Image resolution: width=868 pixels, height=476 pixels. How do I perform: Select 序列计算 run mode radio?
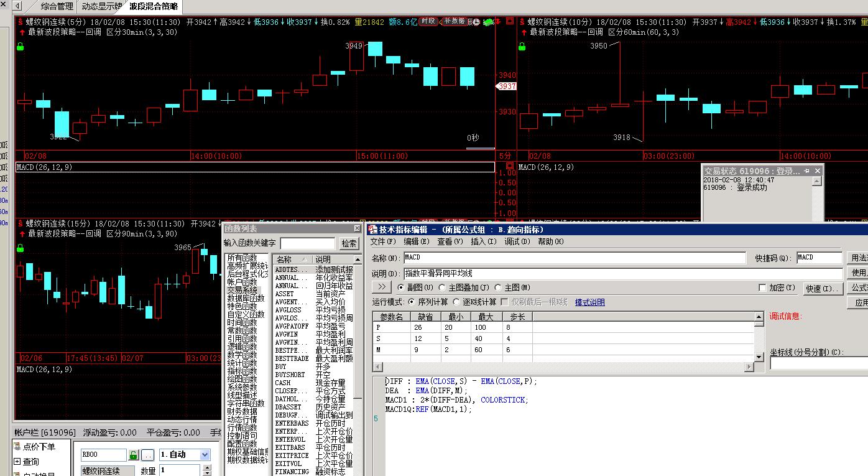(x=412, y=302)
